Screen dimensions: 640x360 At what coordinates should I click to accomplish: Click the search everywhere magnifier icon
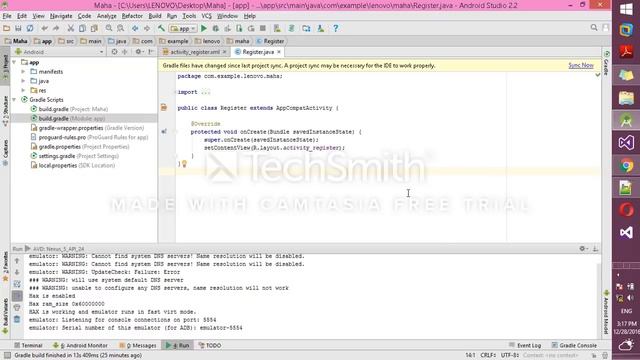594,28
